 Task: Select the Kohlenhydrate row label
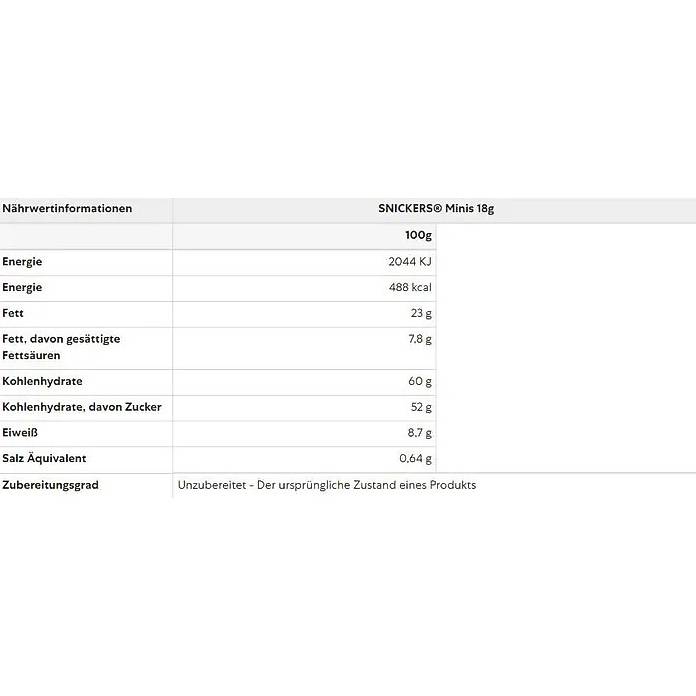[42, 381]
